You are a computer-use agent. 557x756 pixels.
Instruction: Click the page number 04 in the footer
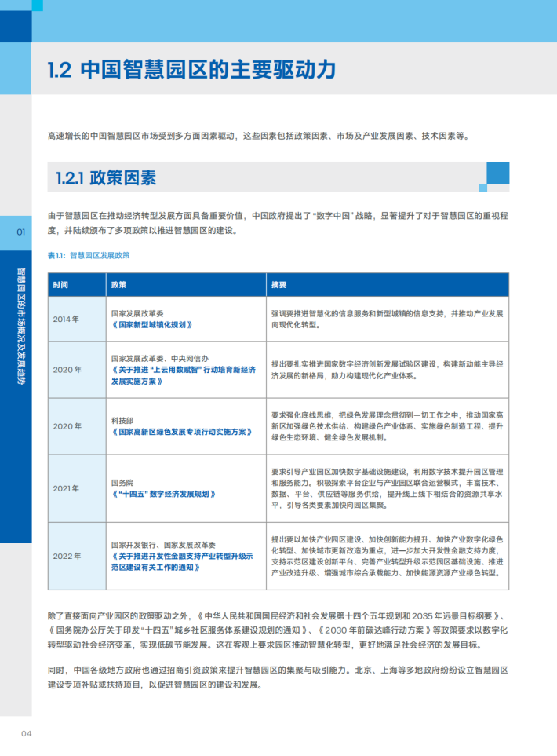pyautogui.click(x=27, y=734)
